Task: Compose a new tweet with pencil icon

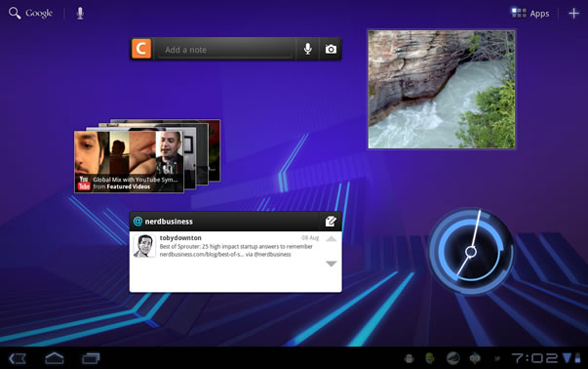Action: [331, 222]
